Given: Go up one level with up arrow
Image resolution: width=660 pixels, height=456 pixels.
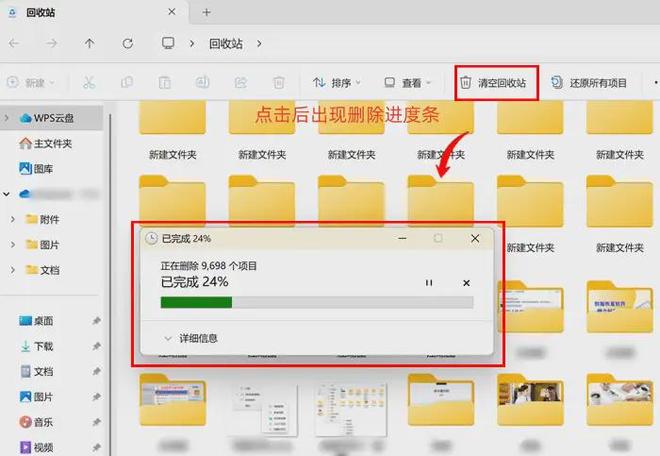Looking at the screenshot, I should tap(89, 43).
